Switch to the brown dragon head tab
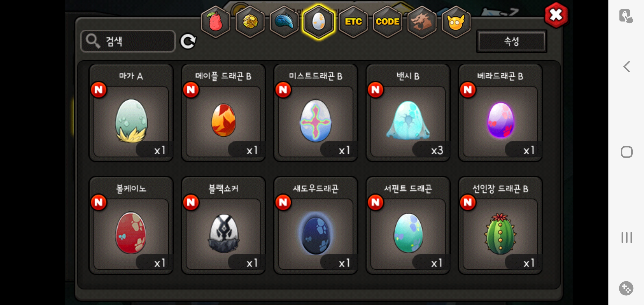 point(422,22)
